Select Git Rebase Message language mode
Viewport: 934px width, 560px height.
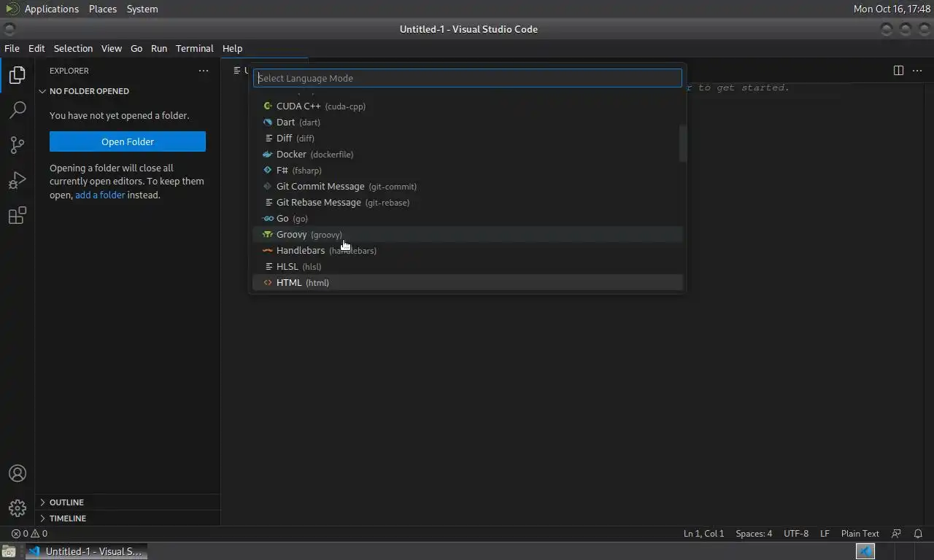click(467, 202)
